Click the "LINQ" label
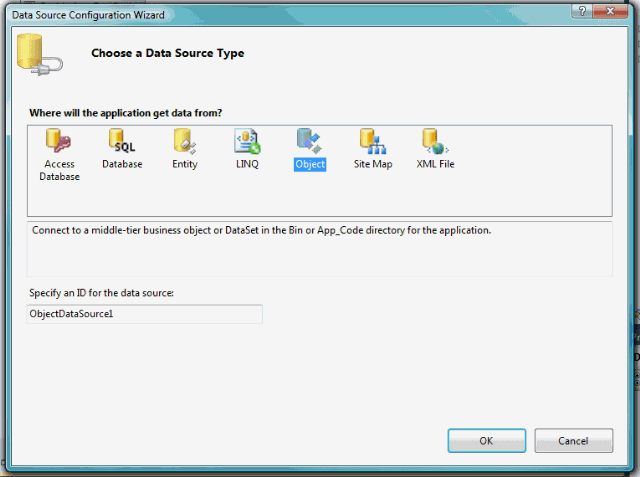The width and height of the screenshot is (640, 477). [x=247, y=164]
